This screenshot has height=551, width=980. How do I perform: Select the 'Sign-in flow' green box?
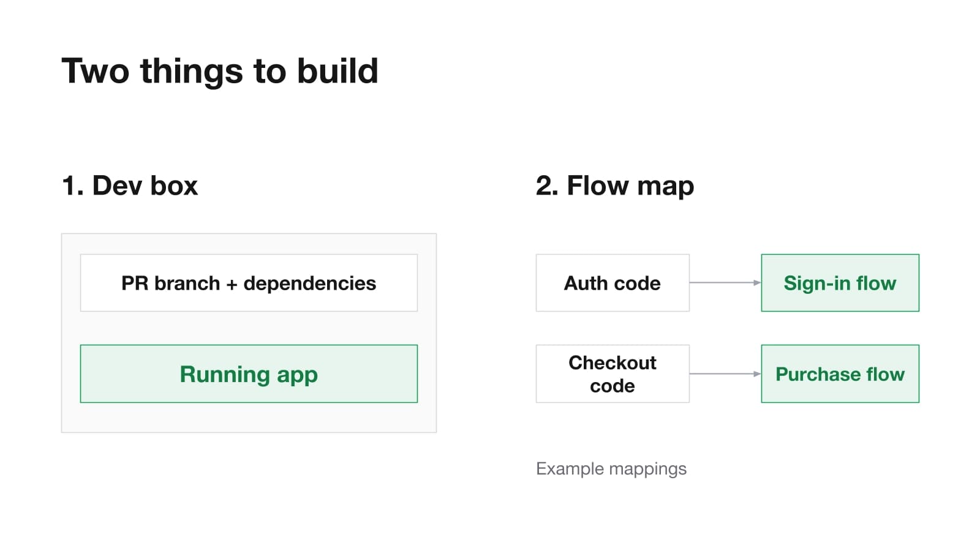coord(840,283)
